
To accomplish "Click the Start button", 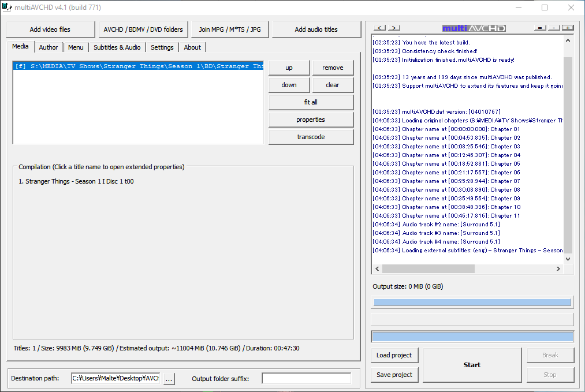I will pyautogui.click(x=472, y=365).
